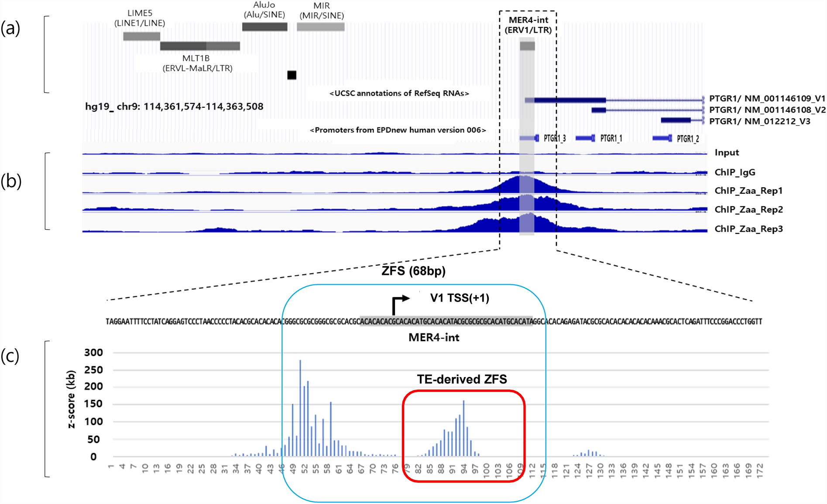Select the MLT1B (ERVL-MaLR/LTR) annotation
This screenshot has height=504, width=827.
pyautogui.click(x=199, y=46)
